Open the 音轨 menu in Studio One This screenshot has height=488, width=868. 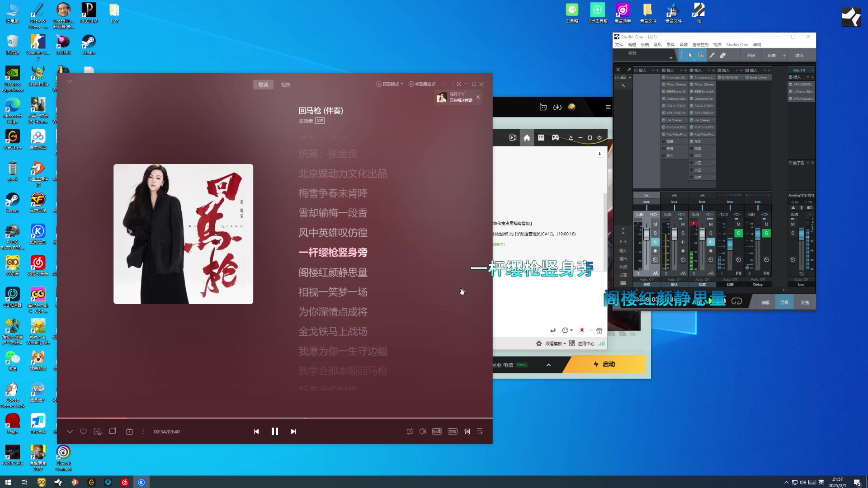pos(657,45)
